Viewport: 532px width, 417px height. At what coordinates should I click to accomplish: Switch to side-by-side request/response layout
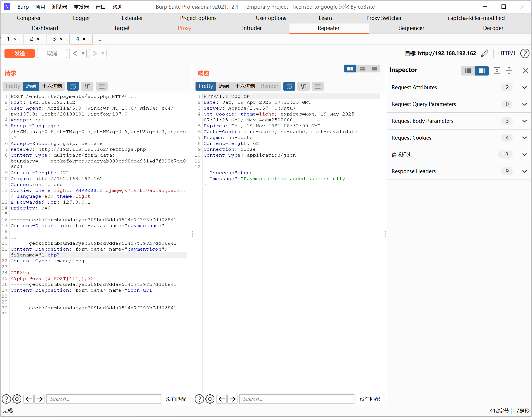point(350,69)
